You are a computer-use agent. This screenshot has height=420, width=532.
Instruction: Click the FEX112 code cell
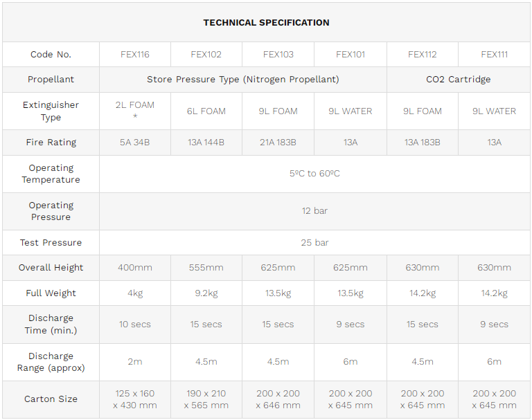[423, 55]
